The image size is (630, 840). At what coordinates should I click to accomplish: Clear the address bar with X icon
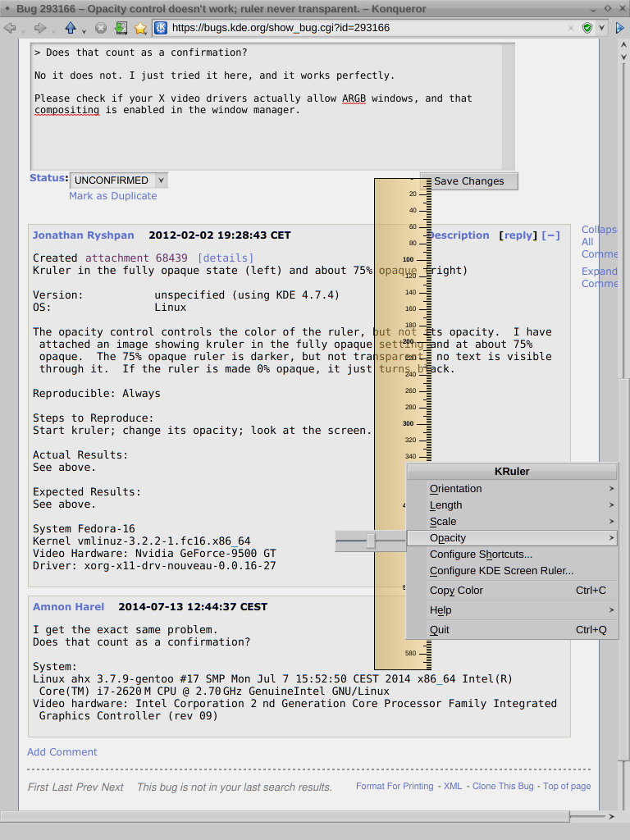point(571,28)
